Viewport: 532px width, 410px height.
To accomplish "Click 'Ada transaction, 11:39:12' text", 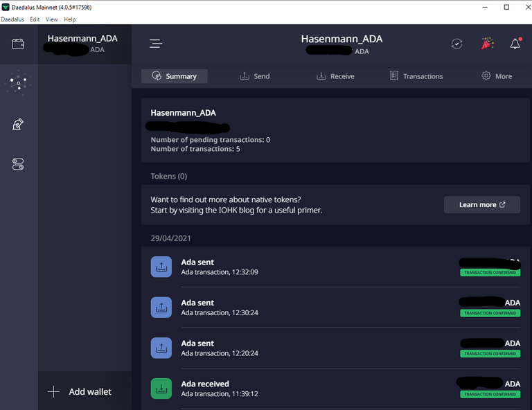I will [x=220, y=394].
